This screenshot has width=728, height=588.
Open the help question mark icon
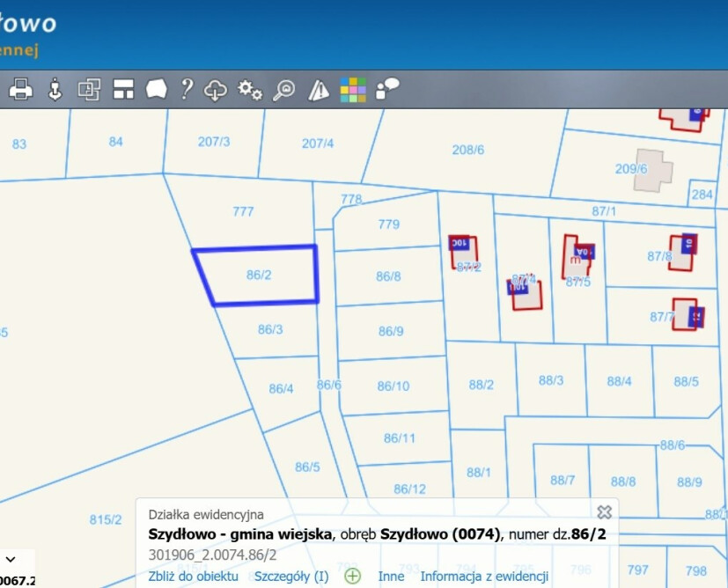[187, 89]
